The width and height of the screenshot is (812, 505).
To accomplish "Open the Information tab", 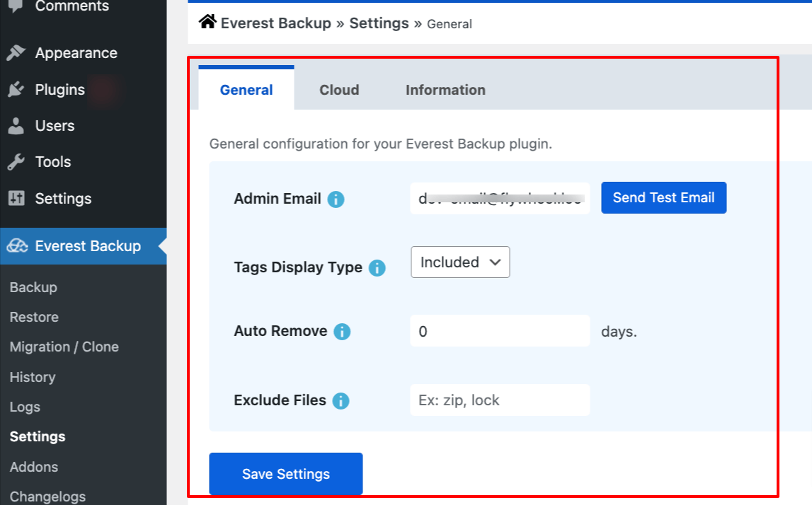I will tap(445, 90).
